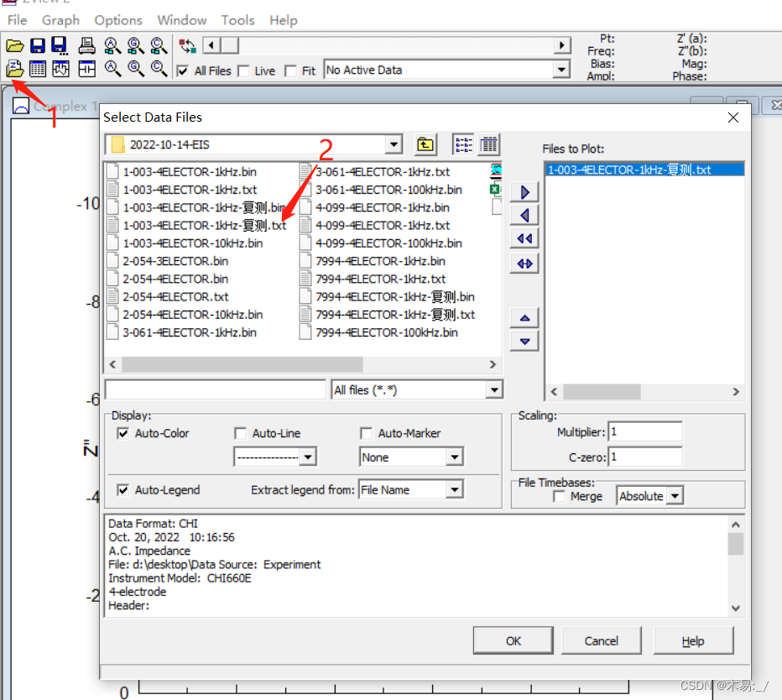The width and height of the screenshot is (782, 700).
Task: Open the Window menu
Action: [182, 20]
